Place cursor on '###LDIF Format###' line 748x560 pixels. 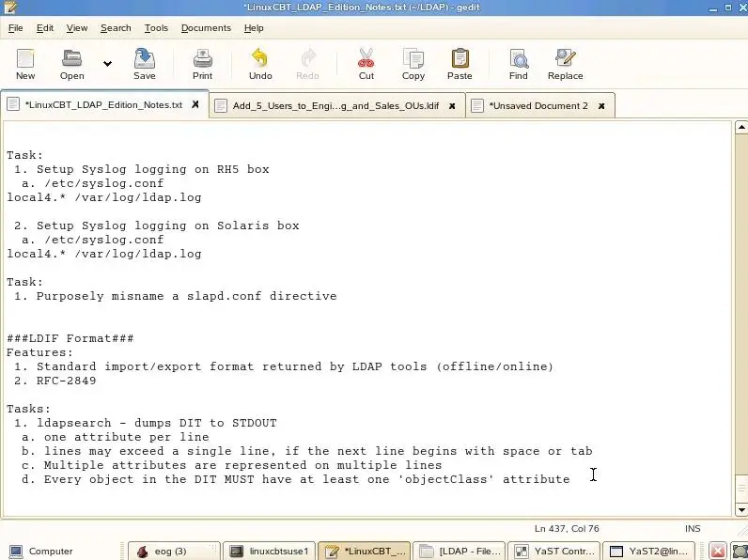point(70,338)
